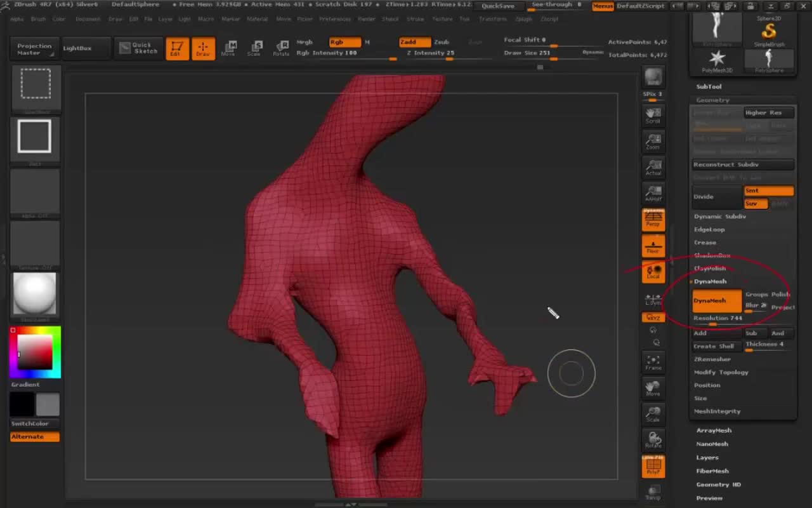The image size is (812, 508).
Task: Activate the Edit mode button
Action: pyautogui.click(x=177, y=49)
